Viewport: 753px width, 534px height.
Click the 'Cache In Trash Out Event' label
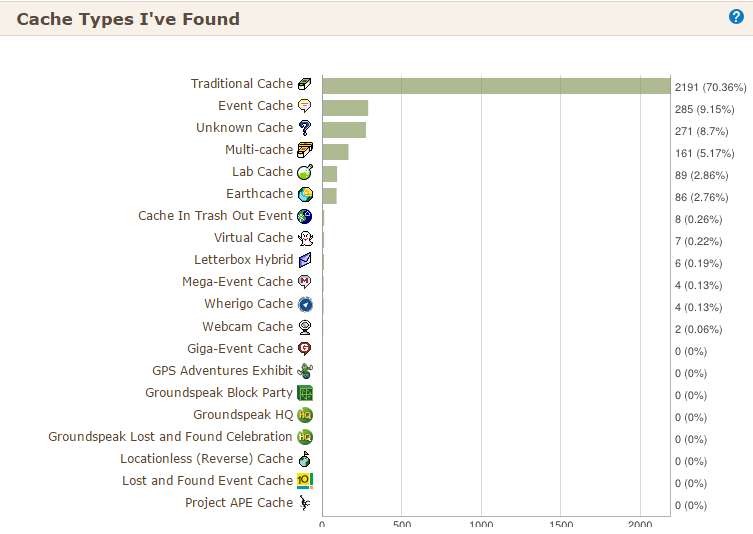(x=215, y=216)
